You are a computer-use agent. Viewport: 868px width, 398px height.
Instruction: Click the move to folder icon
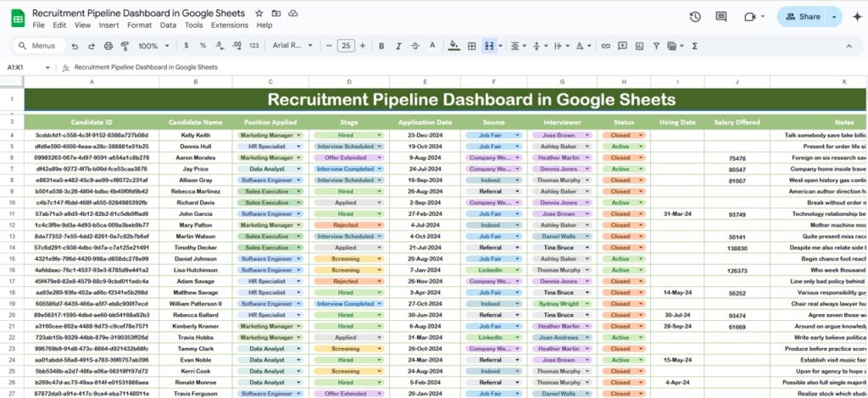pos(276,13)
